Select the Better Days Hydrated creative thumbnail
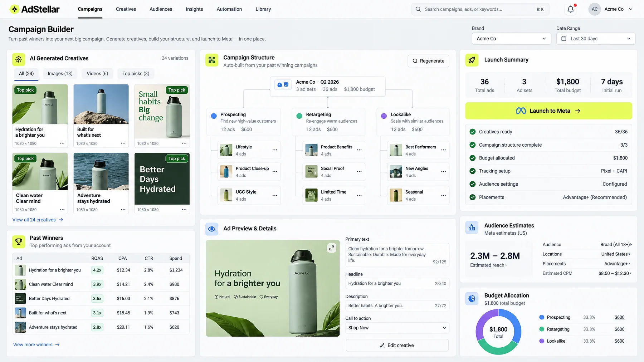 (x=162, y=179)
